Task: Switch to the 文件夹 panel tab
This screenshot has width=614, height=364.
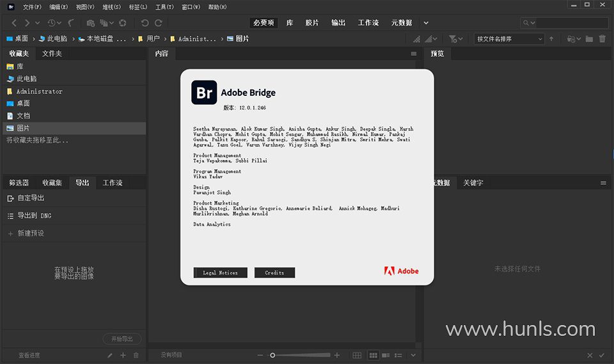Action: tap(52, 53)
